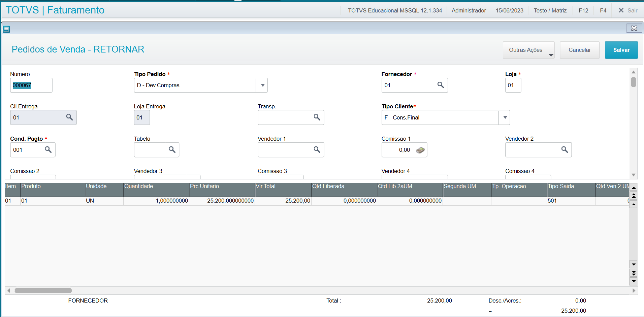Image resolution: width=644 pixels, height=317 pixels.
Task: Open Cond. Pagto search magnifier
Action: pos(48,149)
